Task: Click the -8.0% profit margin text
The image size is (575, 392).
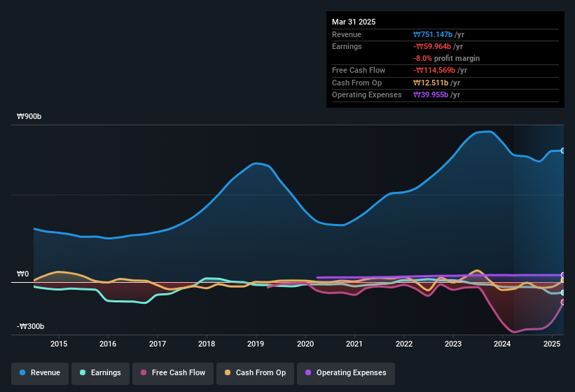Action: click(446, 58)
